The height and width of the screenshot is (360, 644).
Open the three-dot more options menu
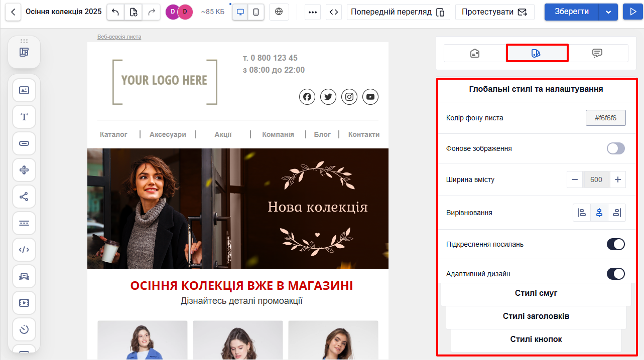click(x=313, y=12)
